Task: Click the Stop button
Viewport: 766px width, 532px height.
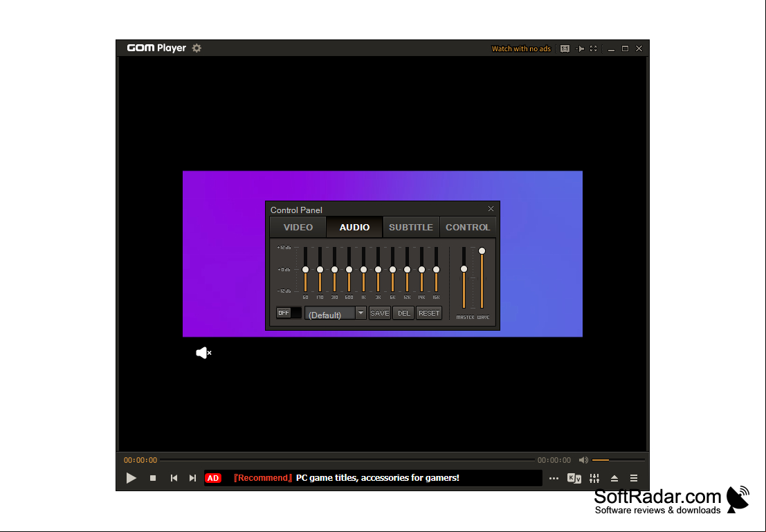Action: pyautogui.click(x=153, y=478)
